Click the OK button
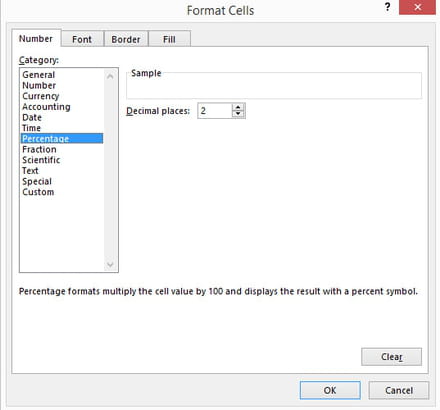The width and height of the screenshot is (440, 410). (x=330, y=390)
